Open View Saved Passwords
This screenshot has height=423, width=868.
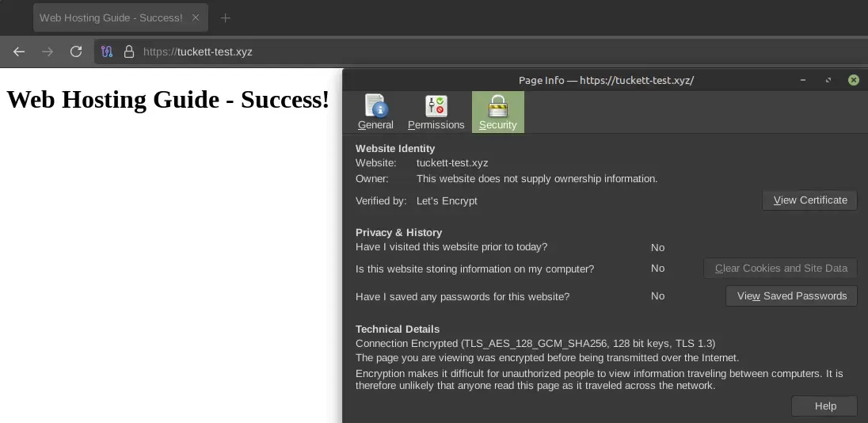[792, 295]
